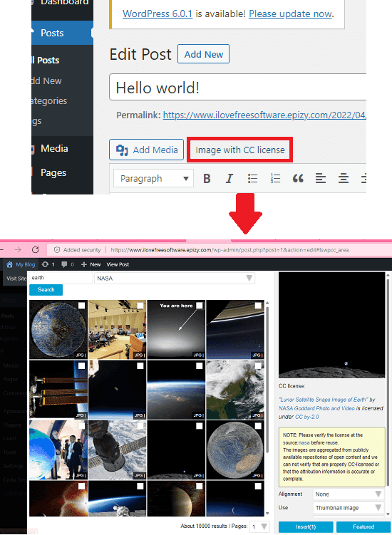Focus the earth search keyword field
This screenshot has height=535, width=392.
pyautogui.click(x=61, y=278)
